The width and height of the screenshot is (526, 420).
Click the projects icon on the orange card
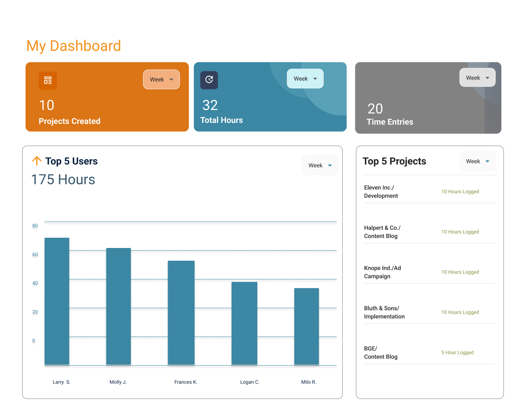[48, 80]
